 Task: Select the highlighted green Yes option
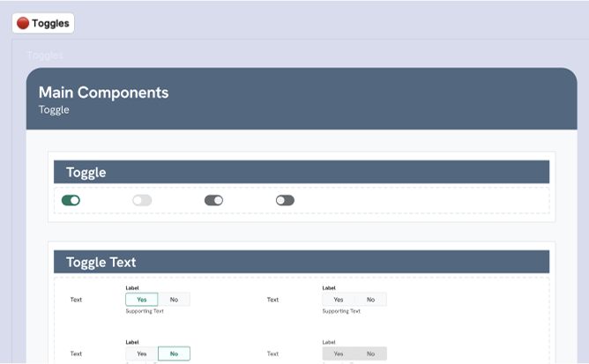(142, 300)
